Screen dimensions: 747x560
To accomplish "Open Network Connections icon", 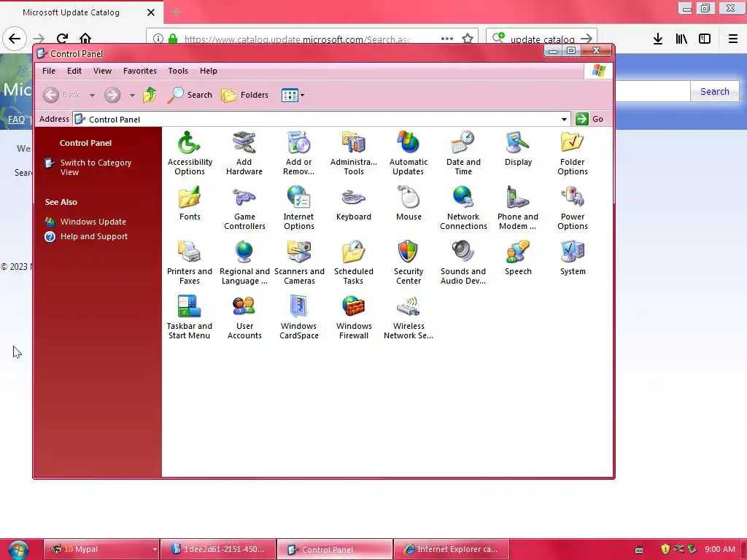I will (463, 208).
